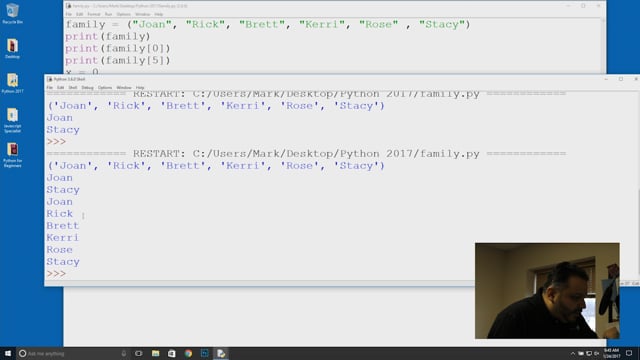Click the network icon in system tray
The height and width of the screenshot is (360, 640).
click(x=589, y=353)
